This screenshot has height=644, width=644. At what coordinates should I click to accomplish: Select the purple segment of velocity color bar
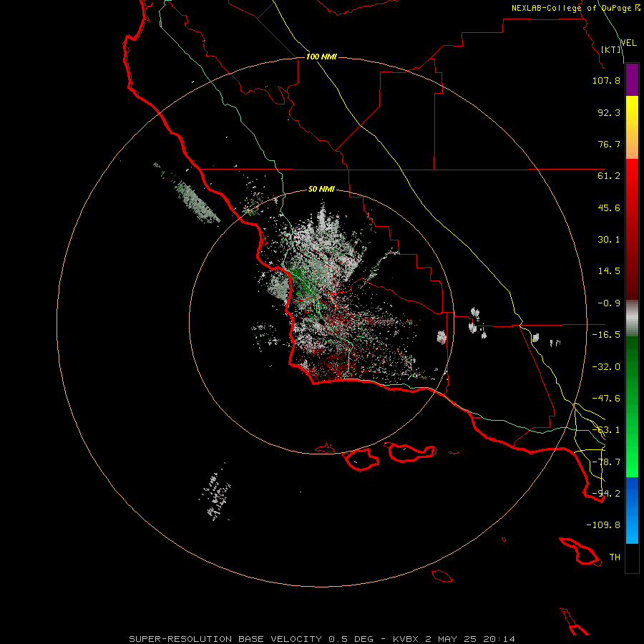632,79
